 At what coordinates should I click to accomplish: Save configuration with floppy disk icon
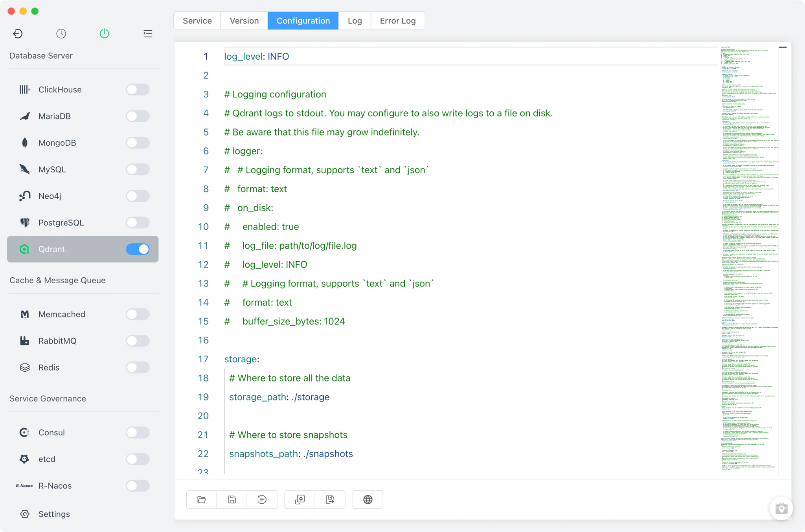pyautogui.click(x=232, y=500)
